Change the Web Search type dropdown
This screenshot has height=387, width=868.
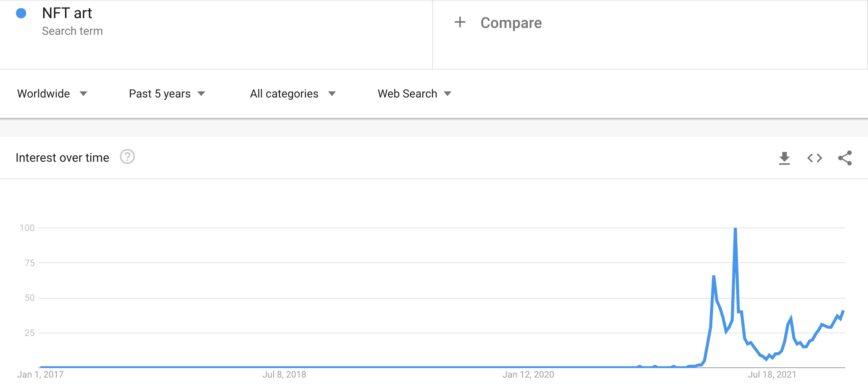click(414, 94)
